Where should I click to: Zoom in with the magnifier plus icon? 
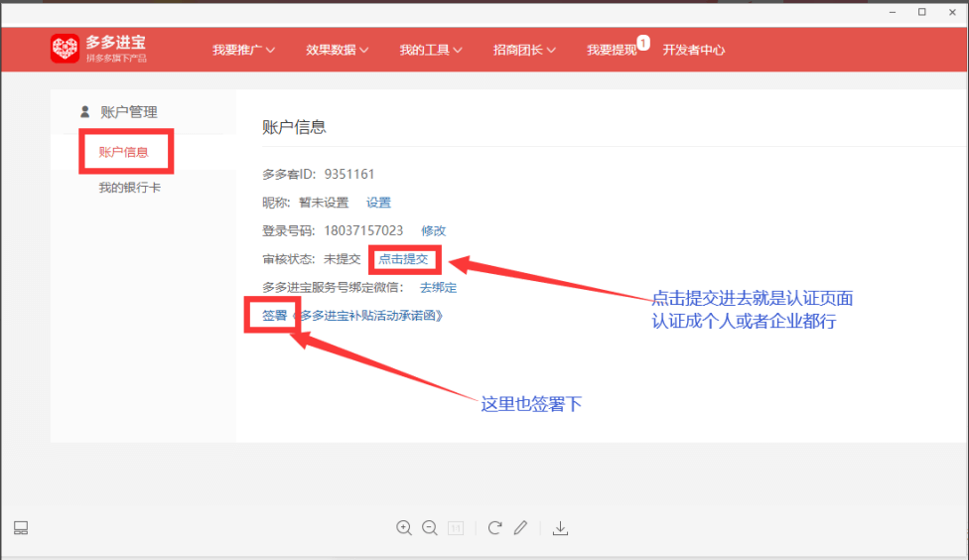coord(404,528)
